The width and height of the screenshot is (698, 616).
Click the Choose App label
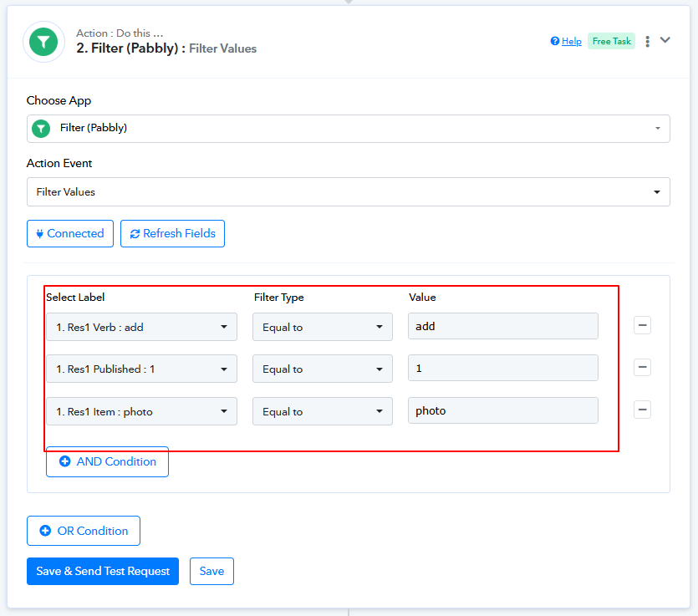tap(59, 100)
